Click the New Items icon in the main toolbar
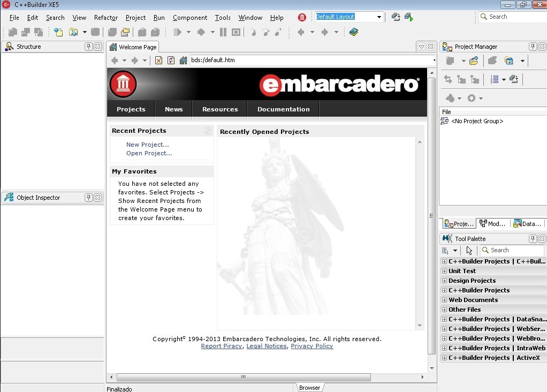 point(58,32)
